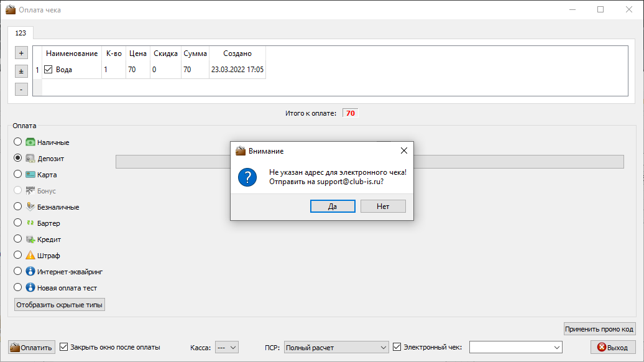The width and height of the screenshot is (644, 362).
Task: Click the blue question mark dialog icon
Action: pyautogui.click(x=247, y=177)
